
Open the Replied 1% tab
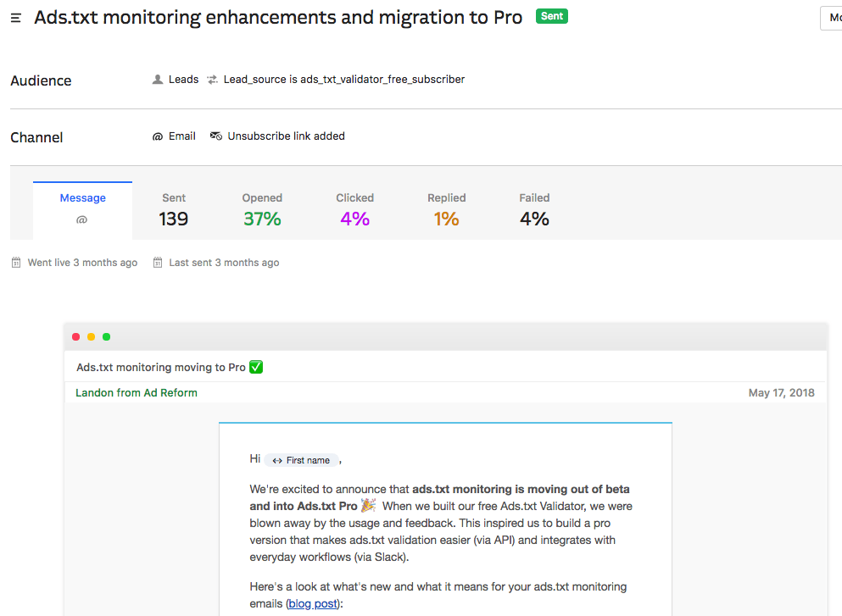coord(446,209)
